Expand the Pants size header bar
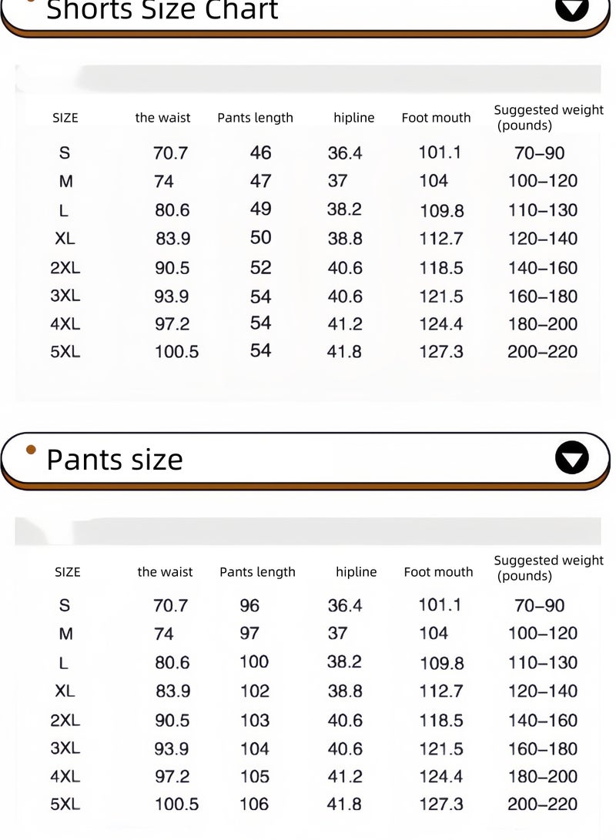The height and width of the screenshot is (840, 616). (x=306, y=460)
